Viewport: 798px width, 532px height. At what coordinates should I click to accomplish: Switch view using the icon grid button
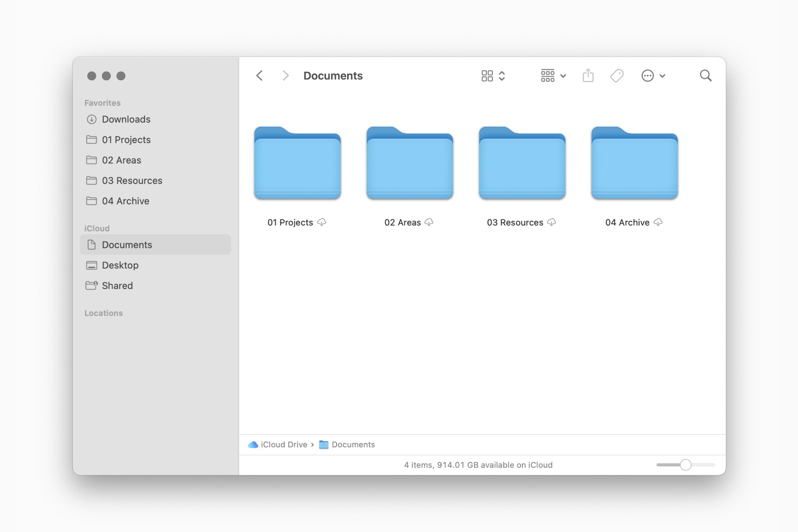493,76
